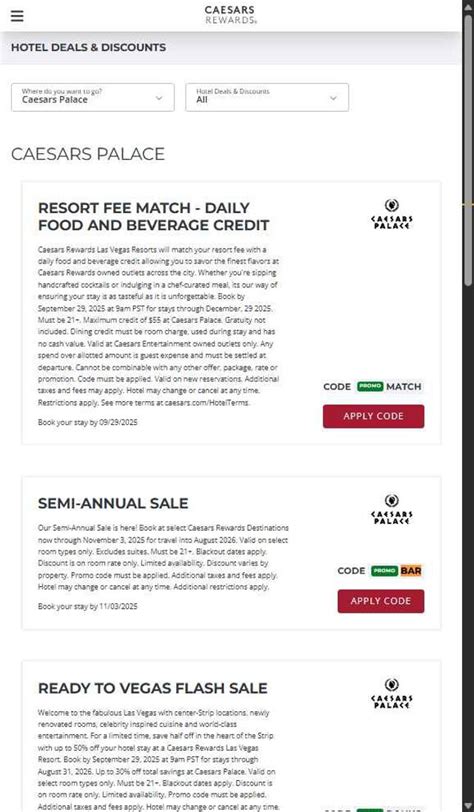Image resolution: width=474 pixels, height=812 pixels.
Task: Apply code for Resort Fee Match offer
Action: [373, 416]
